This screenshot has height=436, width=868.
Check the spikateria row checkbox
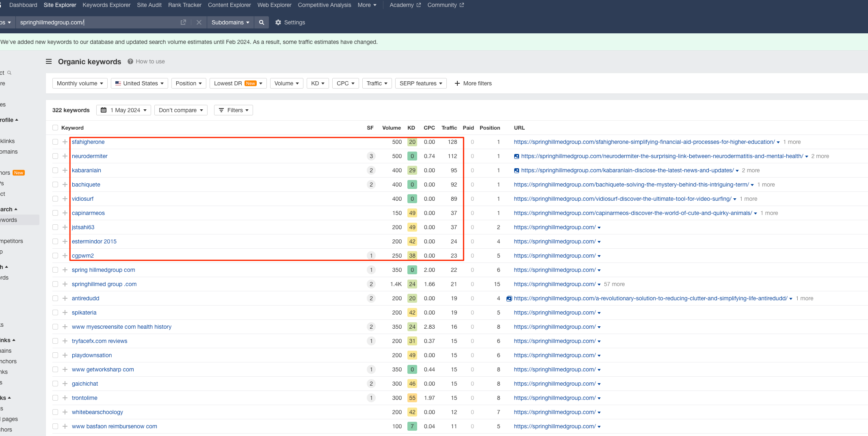(55, 312)
